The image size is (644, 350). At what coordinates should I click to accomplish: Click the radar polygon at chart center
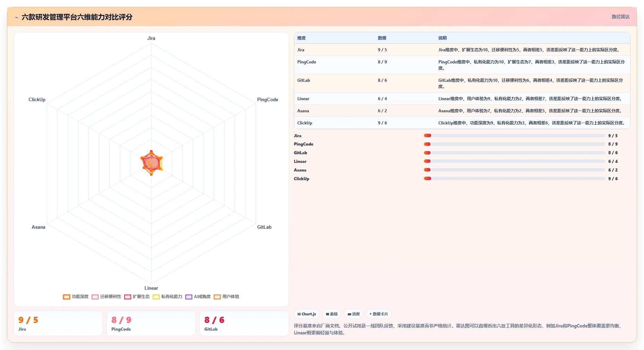pos(151,163)
